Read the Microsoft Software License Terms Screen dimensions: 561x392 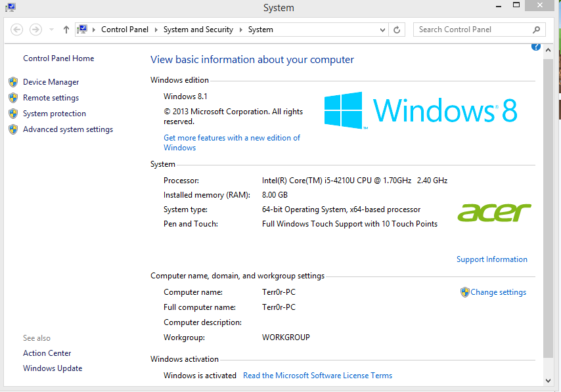pos(318,376)
